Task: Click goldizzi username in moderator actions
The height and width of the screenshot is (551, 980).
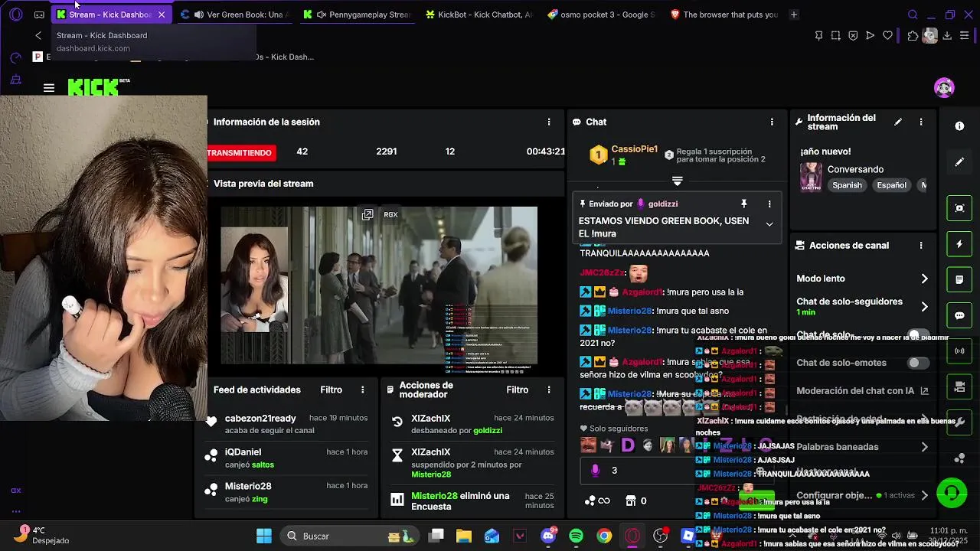Action: 488,431
